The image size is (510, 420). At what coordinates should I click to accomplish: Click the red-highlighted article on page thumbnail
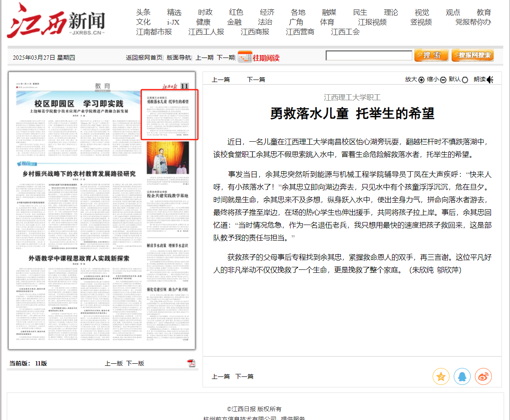[x=169, y=114]
